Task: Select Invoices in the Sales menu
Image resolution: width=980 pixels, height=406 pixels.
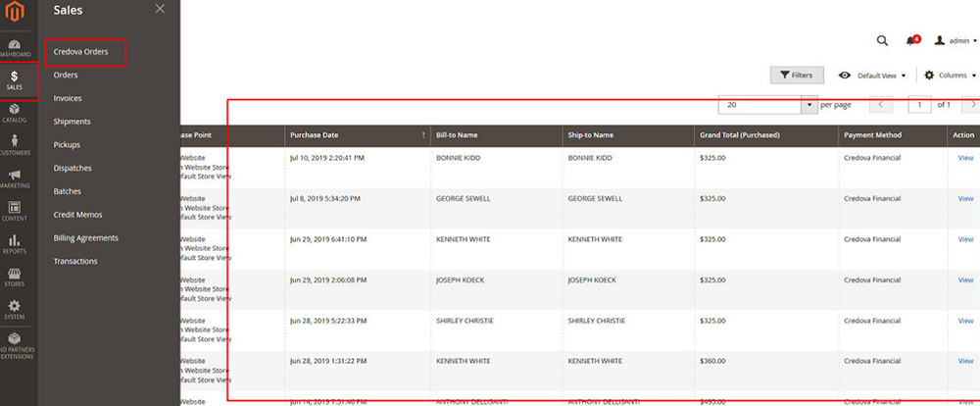Action: pyautogui.click(x=68, y=98)
